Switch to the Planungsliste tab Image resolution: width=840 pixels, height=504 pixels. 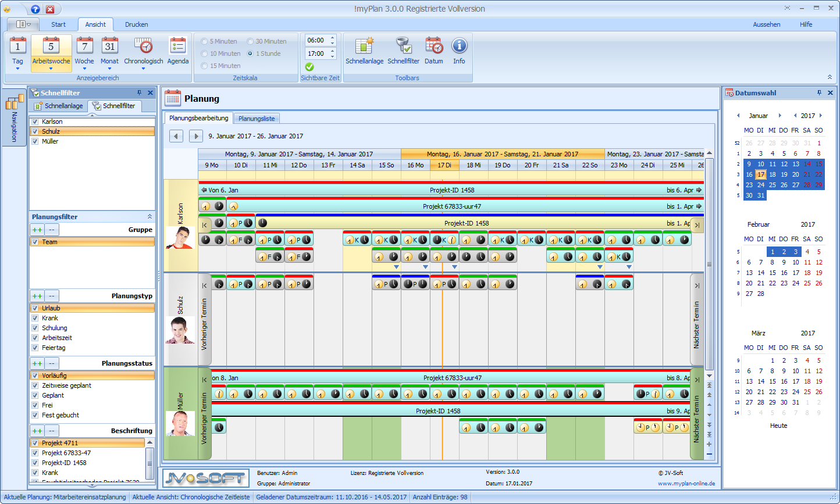tap(257, 119)
